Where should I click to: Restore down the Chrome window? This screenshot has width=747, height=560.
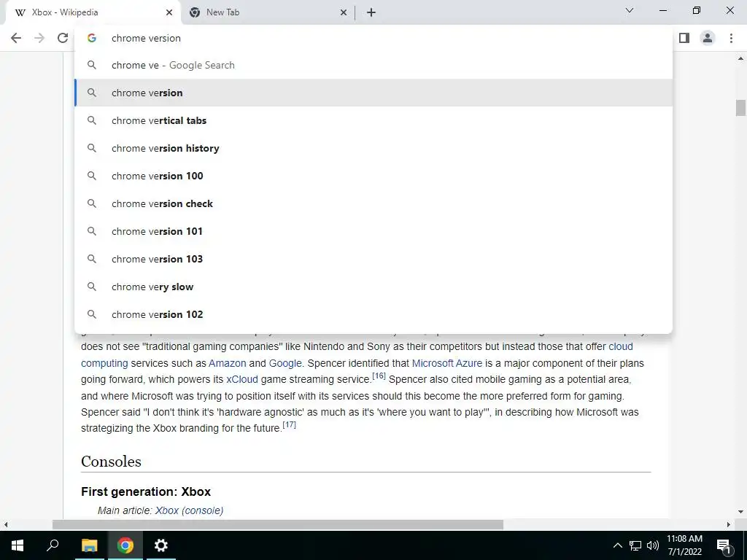tap(697, 10)
